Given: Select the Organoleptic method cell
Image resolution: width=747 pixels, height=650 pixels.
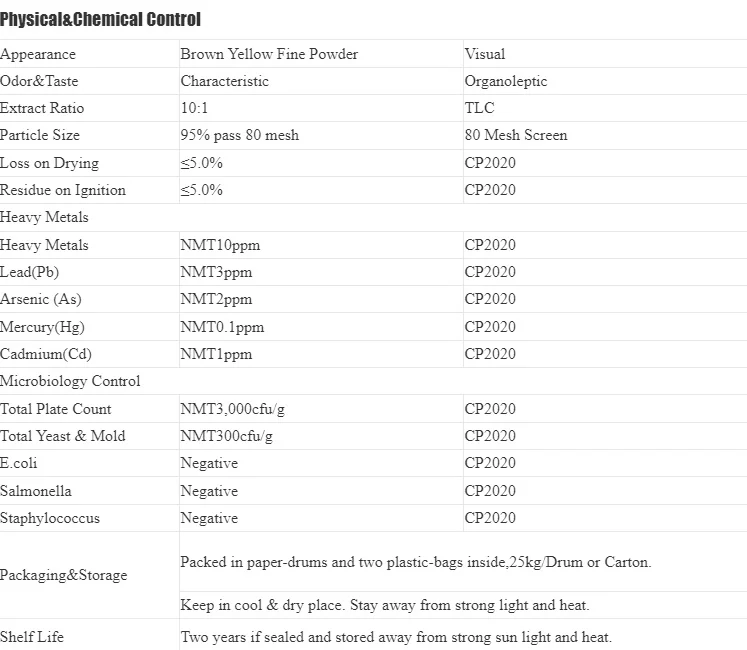Looking at the screenshot, I should [506, 81].
